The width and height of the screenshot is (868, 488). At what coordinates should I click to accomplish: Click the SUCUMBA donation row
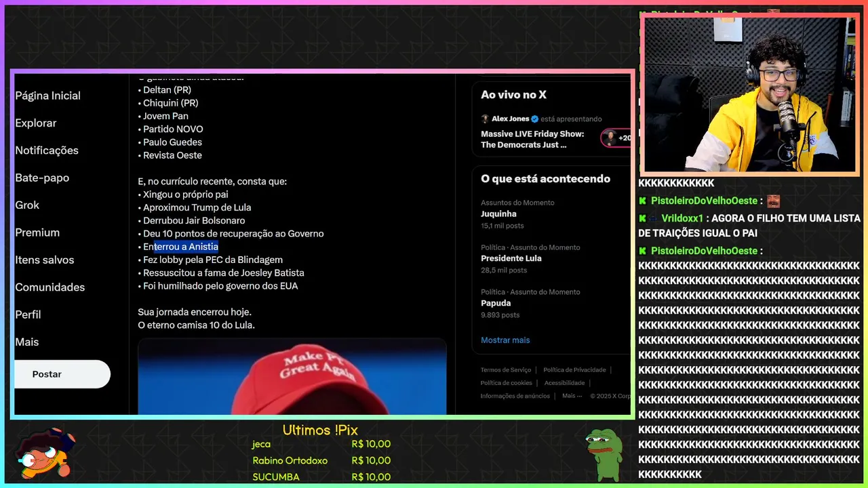click(321, 477)
